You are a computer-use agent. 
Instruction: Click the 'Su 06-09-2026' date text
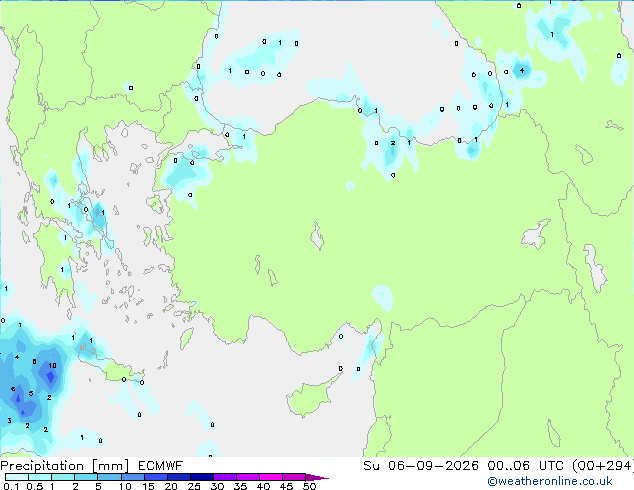coord(421,466)
